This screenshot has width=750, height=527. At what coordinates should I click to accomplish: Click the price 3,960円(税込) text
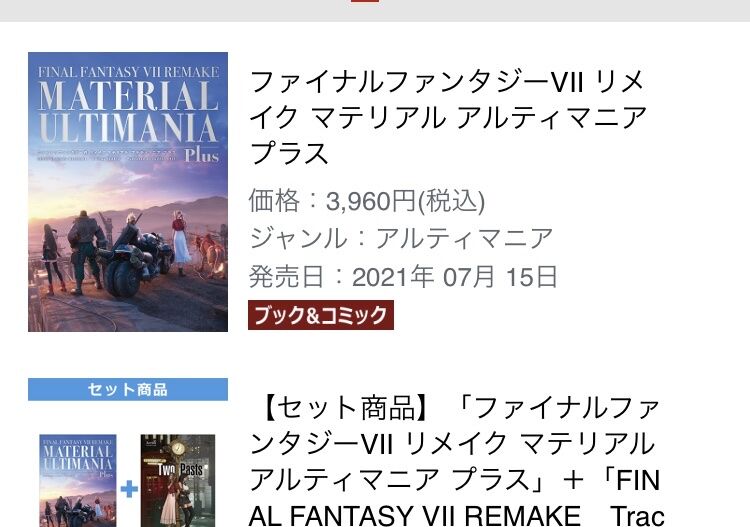(x=406, y=201)
